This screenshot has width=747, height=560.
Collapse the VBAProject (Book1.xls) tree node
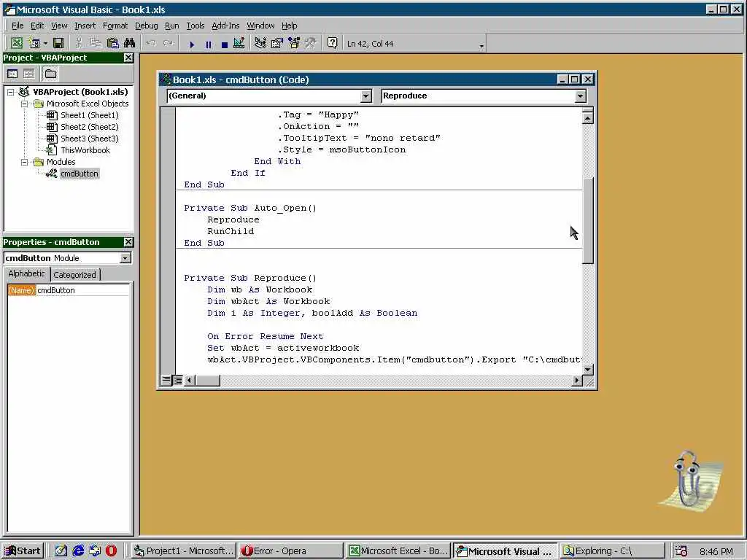coord(10,92)
